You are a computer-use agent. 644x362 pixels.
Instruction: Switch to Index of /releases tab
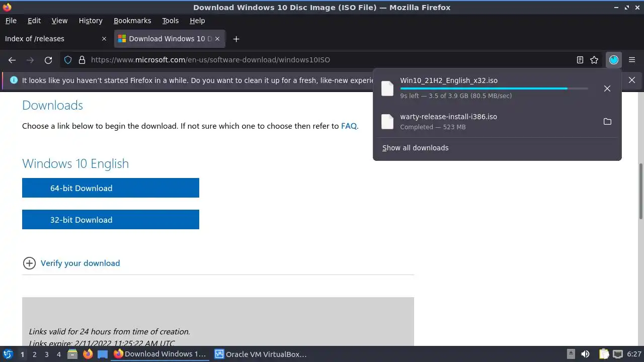(56, 39)
